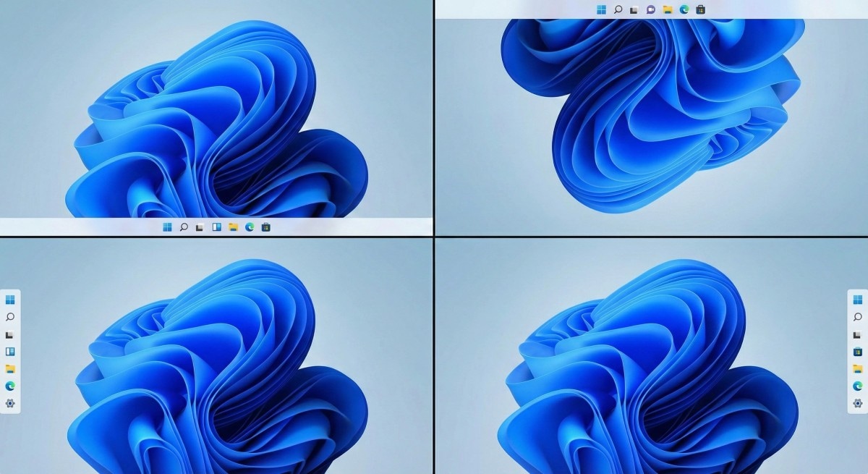Show Widgets from the left-side taskbar

(10, 352)
